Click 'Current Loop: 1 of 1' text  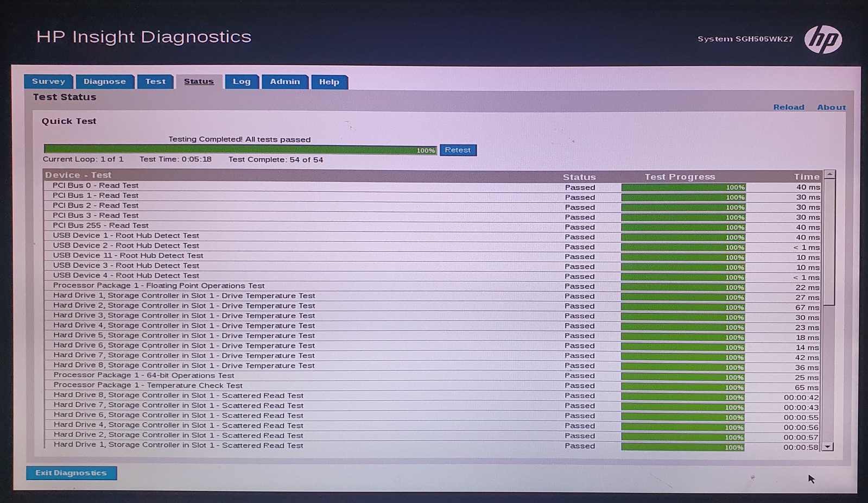(83, 159)
